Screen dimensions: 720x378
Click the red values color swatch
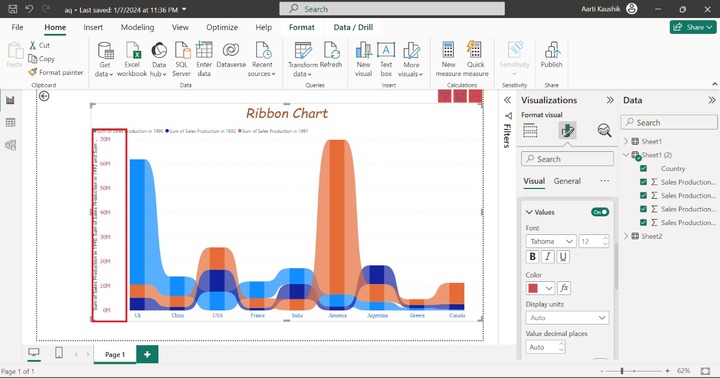533,288
